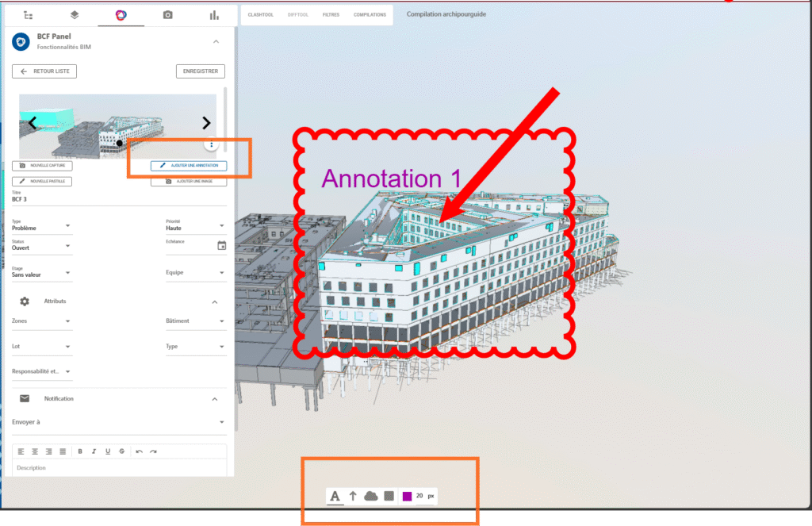Switch to the layers tab
The width and height of the screenshot is (812, 526).
pyautogui.click(x=75, y=15)
